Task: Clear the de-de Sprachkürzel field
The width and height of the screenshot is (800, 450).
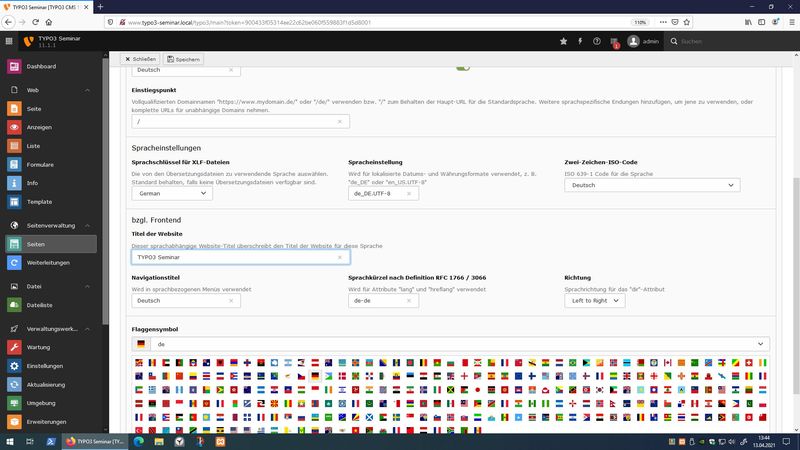Action: click(x=409, y=301)
